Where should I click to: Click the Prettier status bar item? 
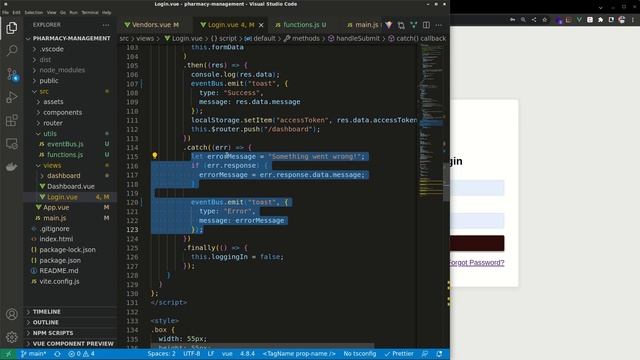pos(399,354)
